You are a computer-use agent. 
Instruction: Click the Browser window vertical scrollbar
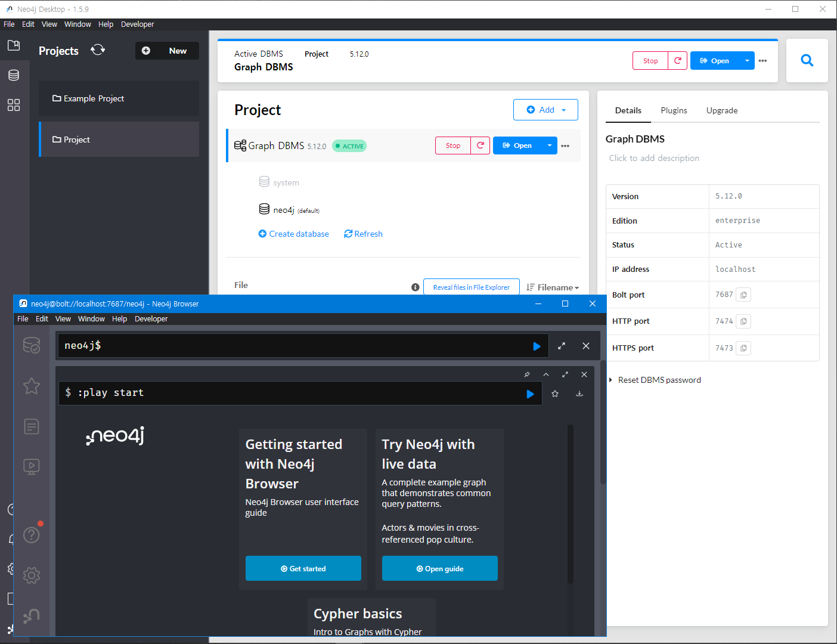click(x=603, y=423)
